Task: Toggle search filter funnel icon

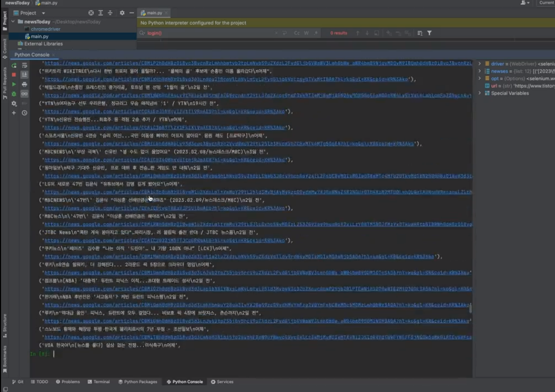Action: click(429, 33)
